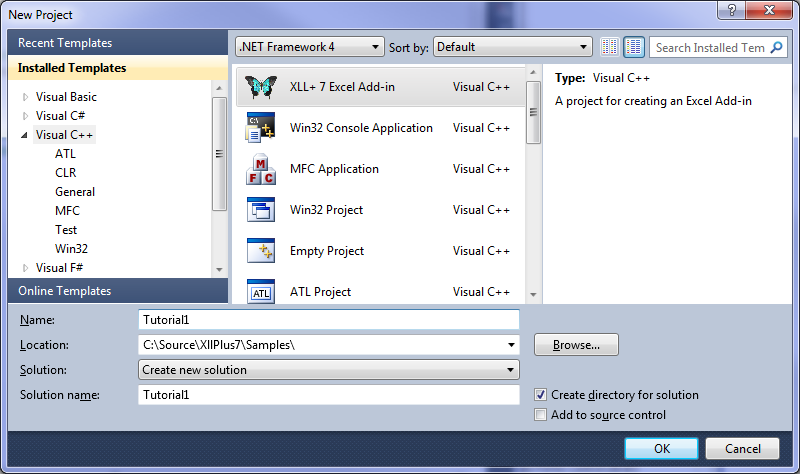Click the Win32 Project window icon
The height and width of the screenshot is (474, 800).
point(261,210)
